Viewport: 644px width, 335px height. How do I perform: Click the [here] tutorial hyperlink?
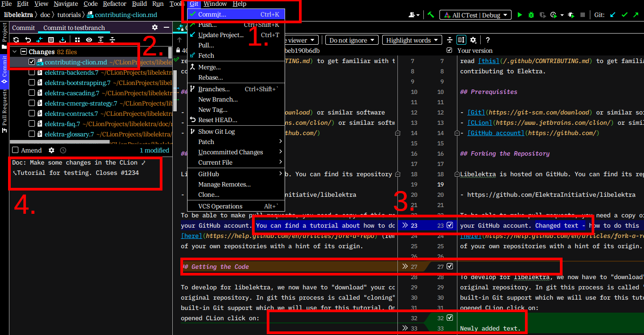(x=192, y=236)
